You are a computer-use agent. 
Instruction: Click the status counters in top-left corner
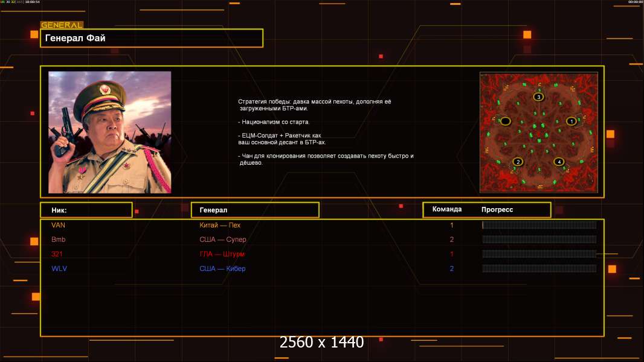pos(20,2)
